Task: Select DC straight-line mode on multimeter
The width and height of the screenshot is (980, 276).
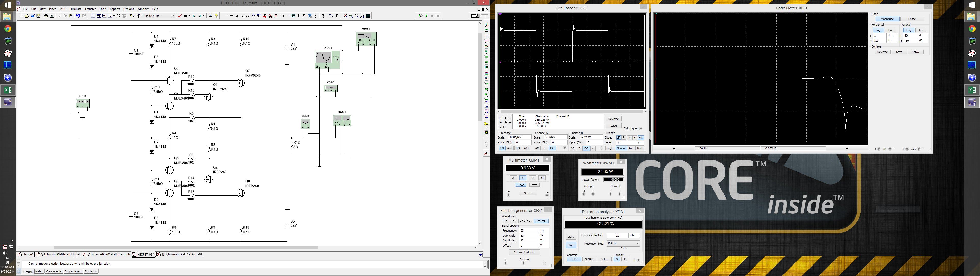Action: click(x=534, y=185)
